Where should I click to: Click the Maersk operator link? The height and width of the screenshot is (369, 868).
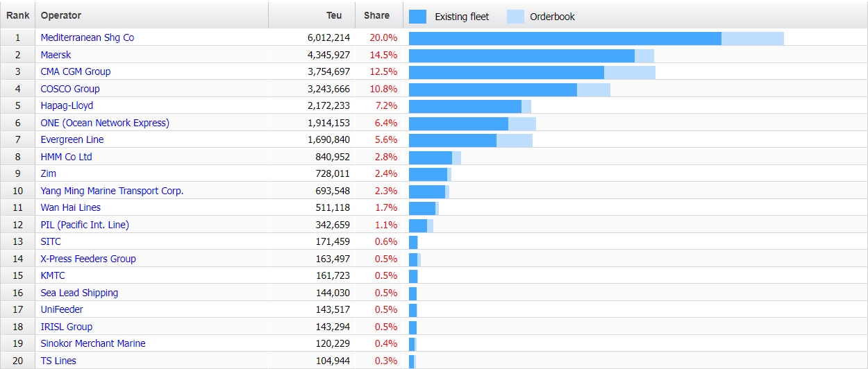(56, 55)
